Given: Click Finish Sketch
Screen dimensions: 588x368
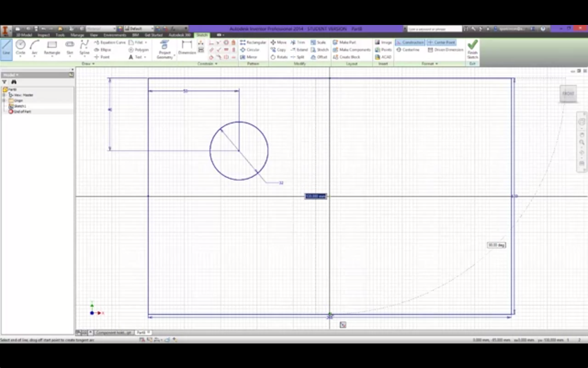Looking at the screenshot, I should pos(472,49).
